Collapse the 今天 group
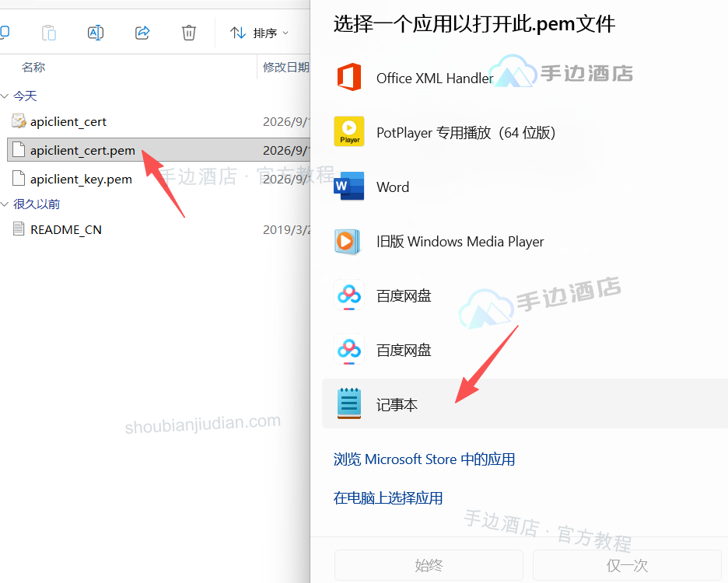 pos(5,96)
